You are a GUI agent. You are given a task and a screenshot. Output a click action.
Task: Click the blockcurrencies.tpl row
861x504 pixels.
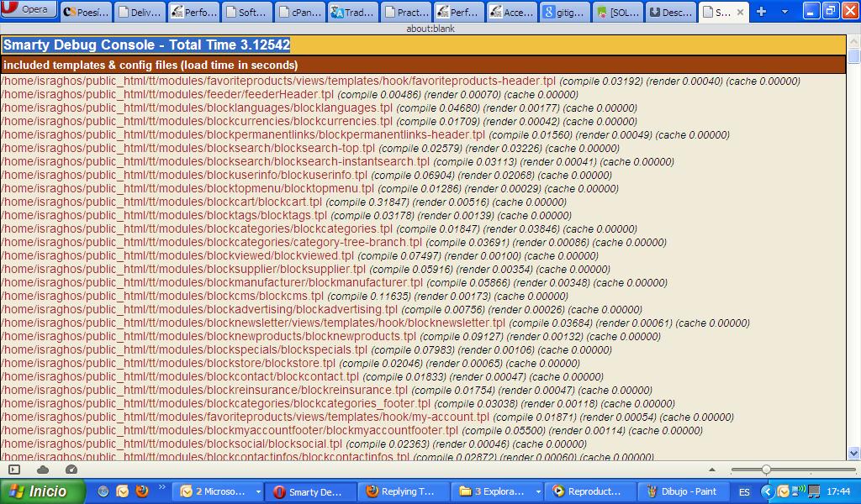(x=319, y=121)
